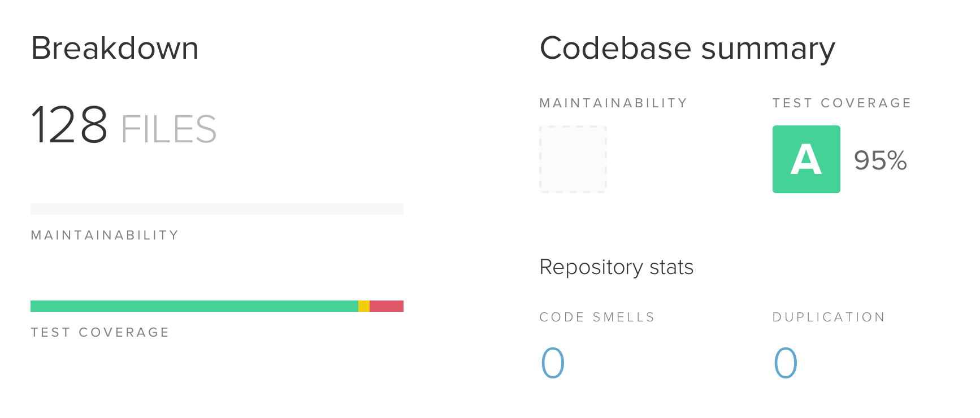Click the yellow segment of coverage bar
The image size is (980, 418).
click(x=365, y=305)
